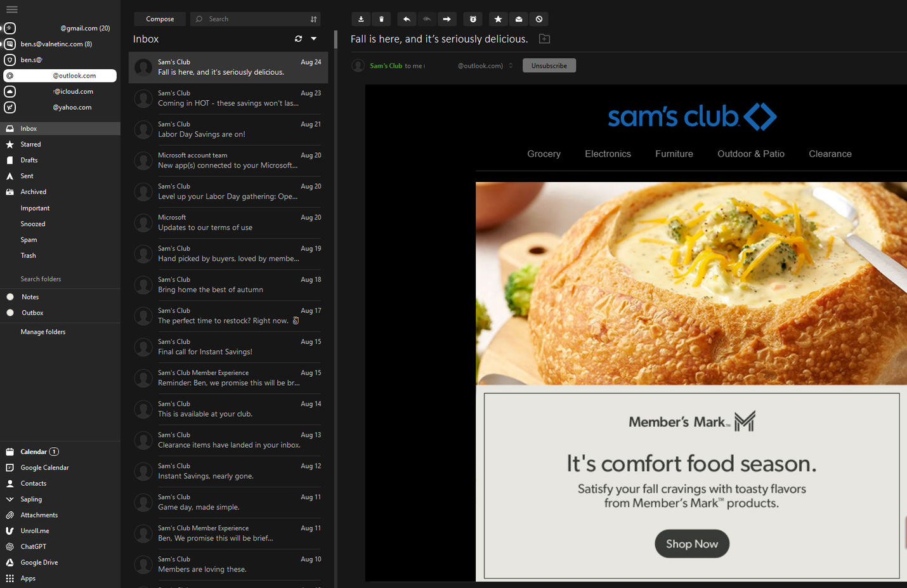Screen dimensions: 907x588
Task: Mark the message as spam with block icon
Action: click(538, 19)
